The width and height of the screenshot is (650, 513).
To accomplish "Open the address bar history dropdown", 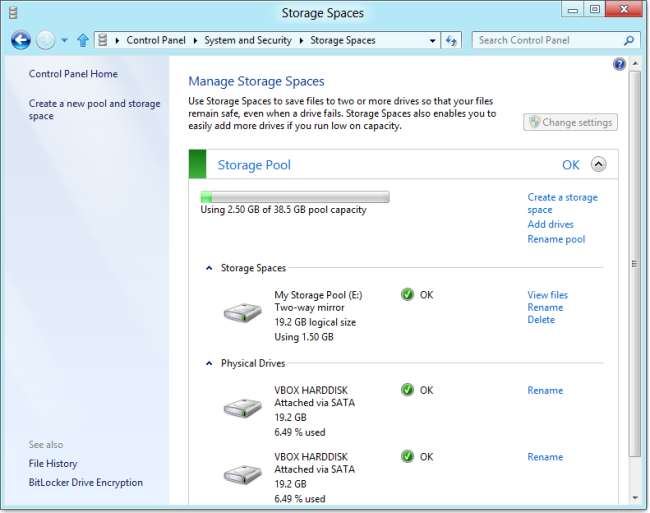I will pyautogui.click(x=433, y=41).
